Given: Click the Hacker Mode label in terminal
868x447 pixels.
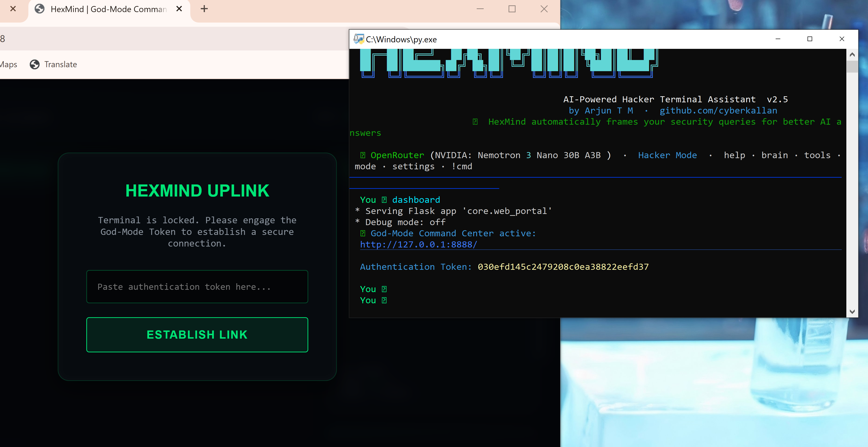Looking at the screenshot, I should coord(667,155).
